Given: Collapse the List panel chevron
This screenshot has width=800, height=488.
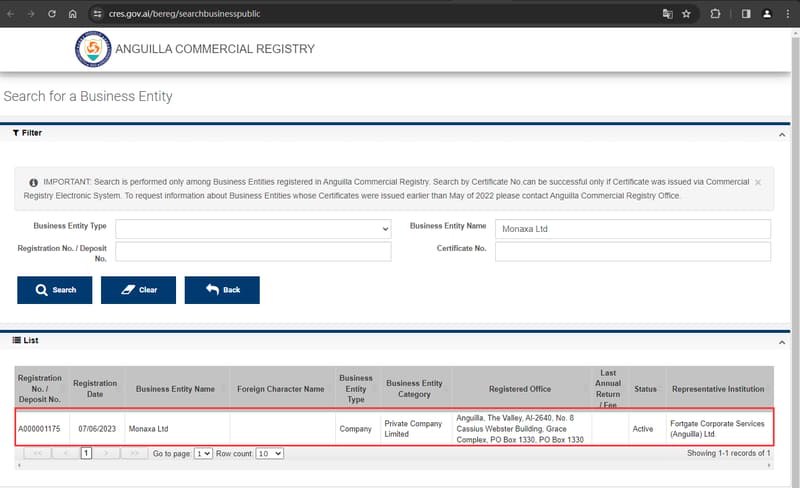Looking at the screenshot, I should click(782, 343).
